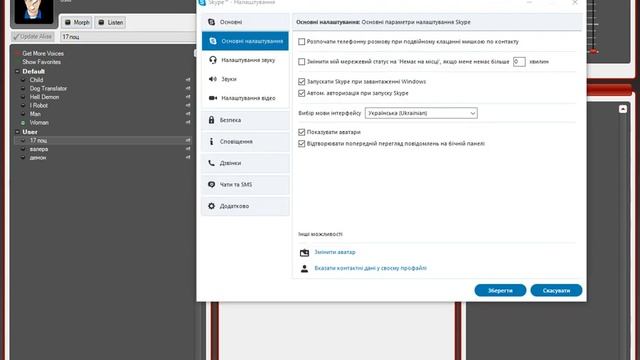640x360 pixels.
Task: Click Show Favorites in the voice list
Action: point(41,62)
